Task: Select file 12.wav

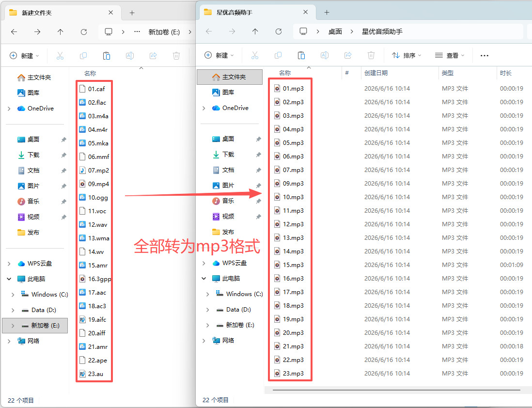Action: coord(94,225)
